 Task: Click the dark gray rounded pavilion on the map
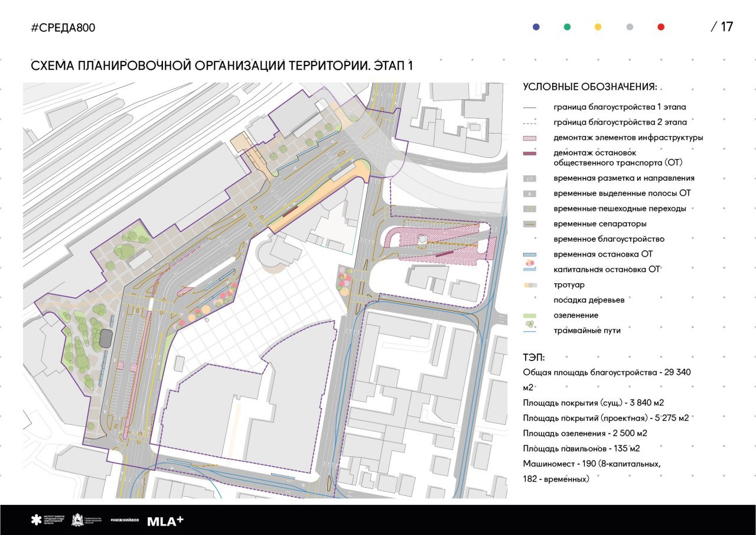click(x=107, y=338)
